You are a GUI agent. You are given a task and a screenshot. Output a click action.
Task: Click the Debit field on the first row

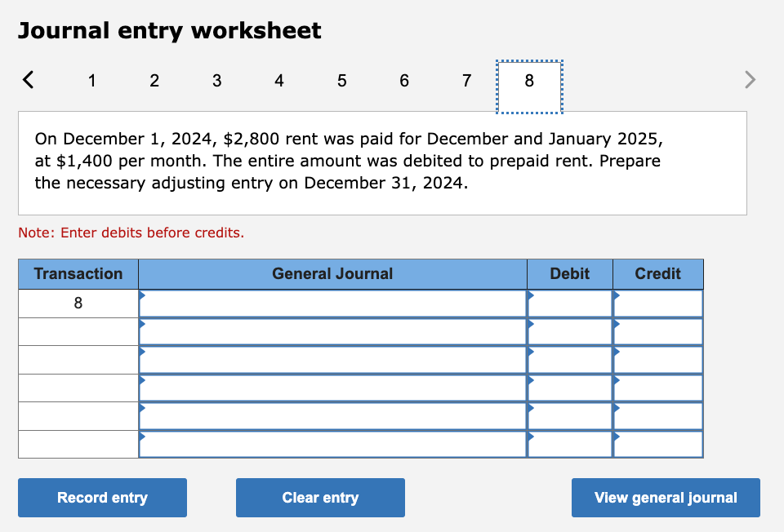(x=569, y=302)
